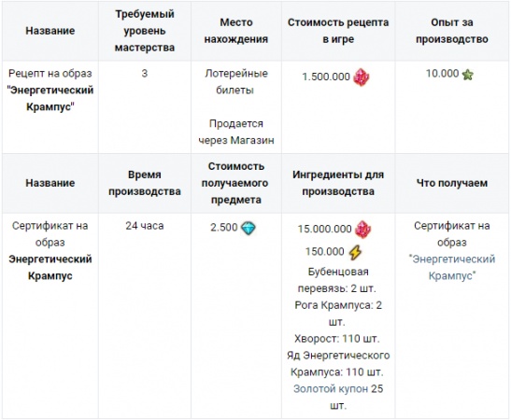The width and height of the screenshot is (511, 420).
Task: Click the Ингредиенты для производства header
Action: point(338,183)
